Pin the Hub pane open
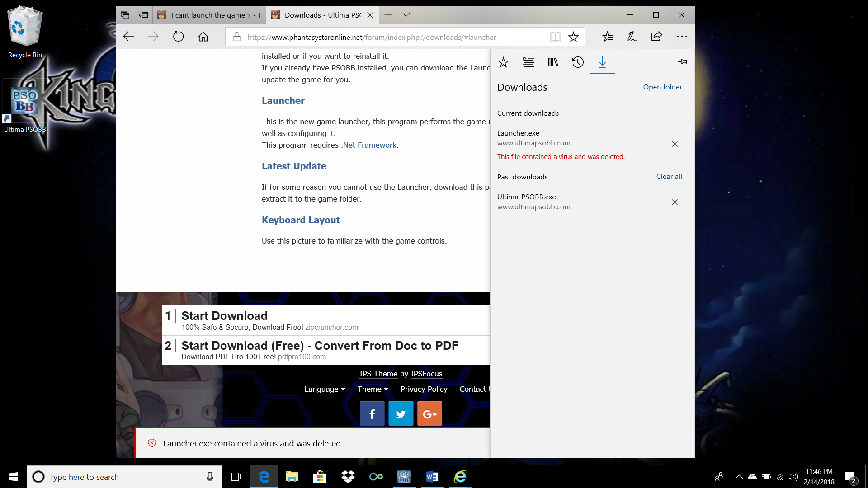This screenshot has width=868, height=488. [x=682, y=61]
